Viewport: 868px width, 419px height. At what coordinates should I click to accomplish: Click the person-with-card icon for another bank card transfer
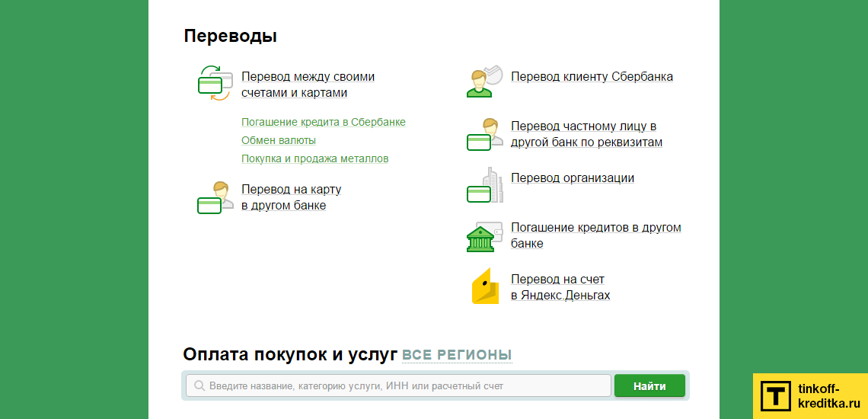point(215,198)
